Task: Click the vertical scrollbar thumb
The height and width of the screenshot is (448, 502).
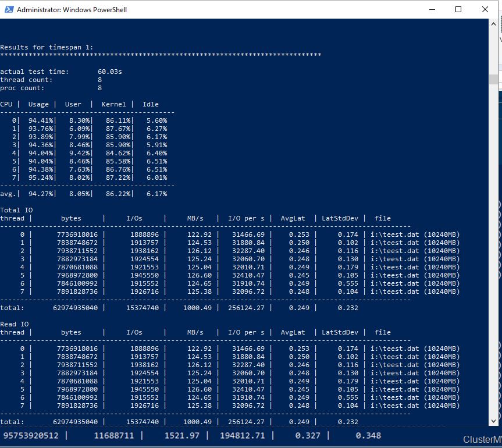Action: [x=493, y=79]
